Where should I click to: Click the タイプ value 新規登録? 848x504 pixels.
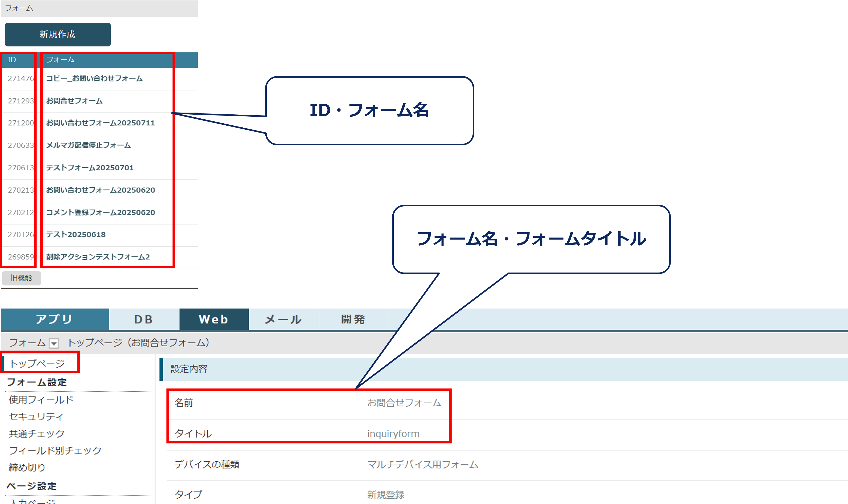386,495
